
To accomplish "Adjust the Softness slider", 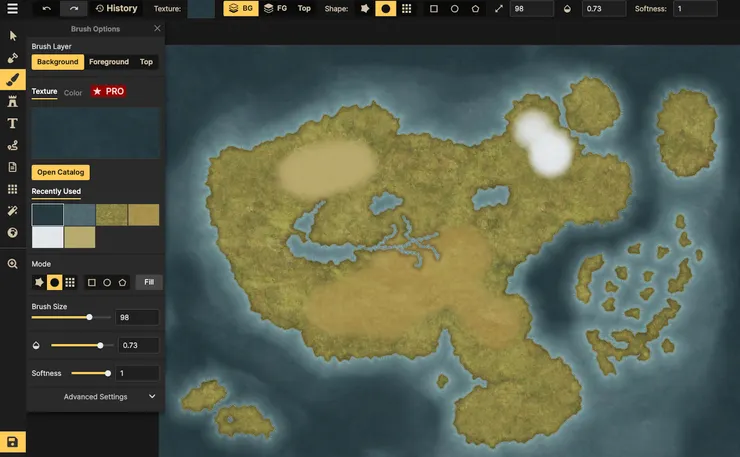I will (91, 373).
